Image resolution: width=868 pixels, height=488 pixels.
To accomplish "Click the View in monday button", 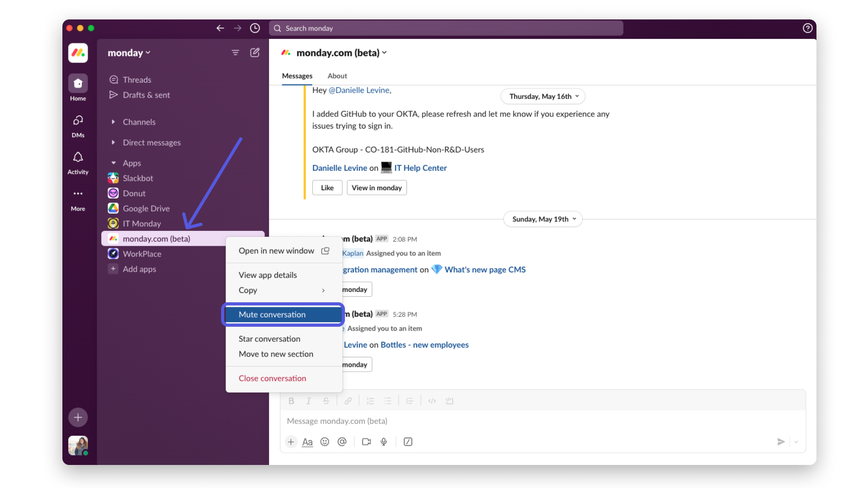I will pos(377,188).
